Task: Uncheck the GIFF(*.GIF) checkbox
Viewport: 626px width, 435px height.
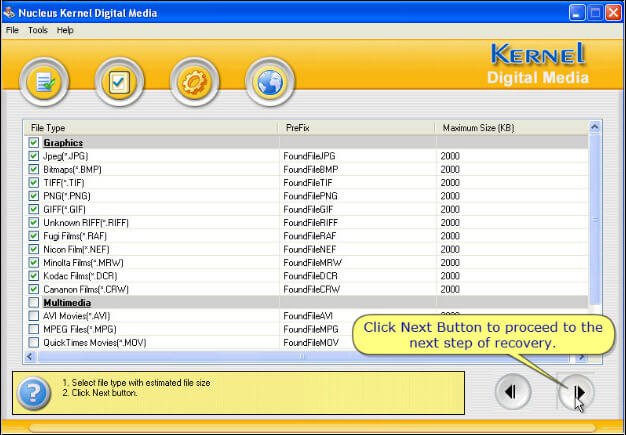Action: (34, 209)
